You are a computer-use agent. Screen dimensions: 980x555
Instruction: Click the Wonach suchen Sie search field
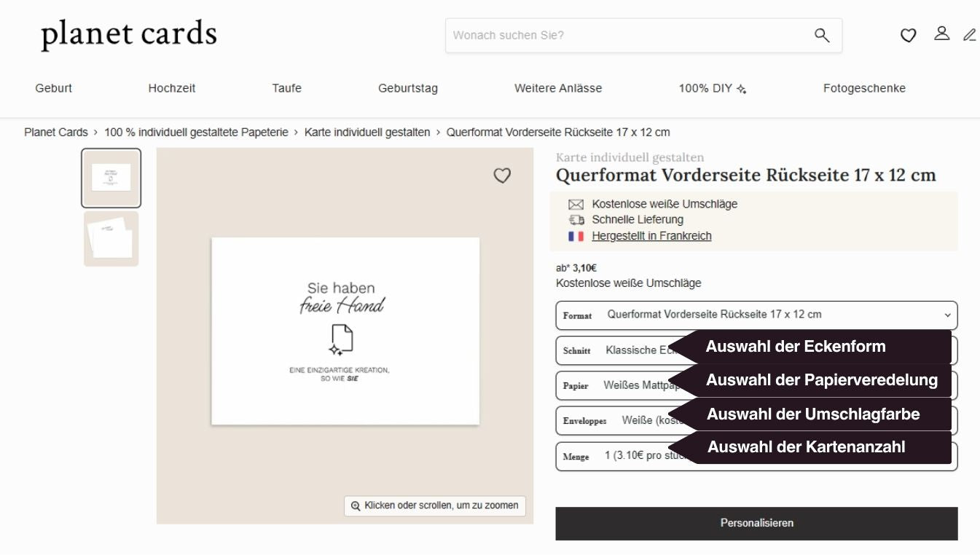pyautogui.click(x=627, y=35)
